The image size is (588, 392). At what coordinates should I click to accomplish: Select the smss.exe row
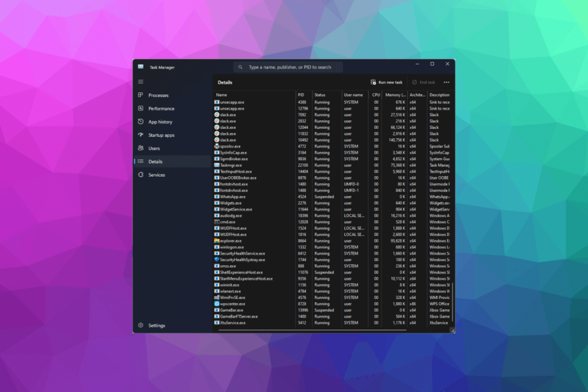332,266
